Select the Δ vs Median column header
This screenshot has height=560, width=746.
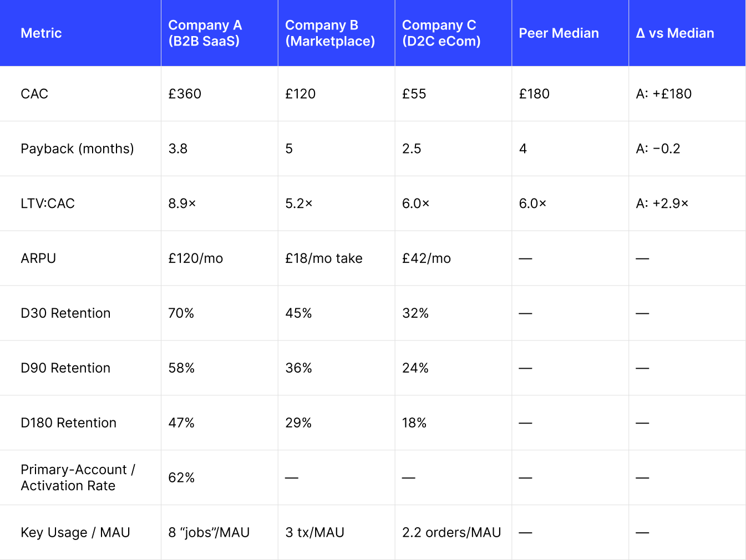click(x=674, y=33)
